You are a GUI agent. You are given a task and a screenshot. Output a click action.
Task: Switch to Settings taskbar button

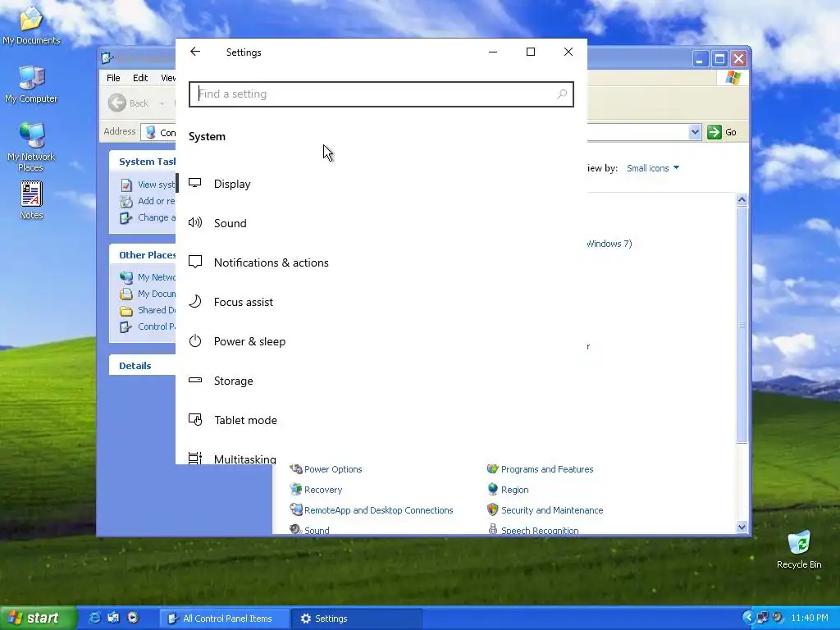point(357,619)
